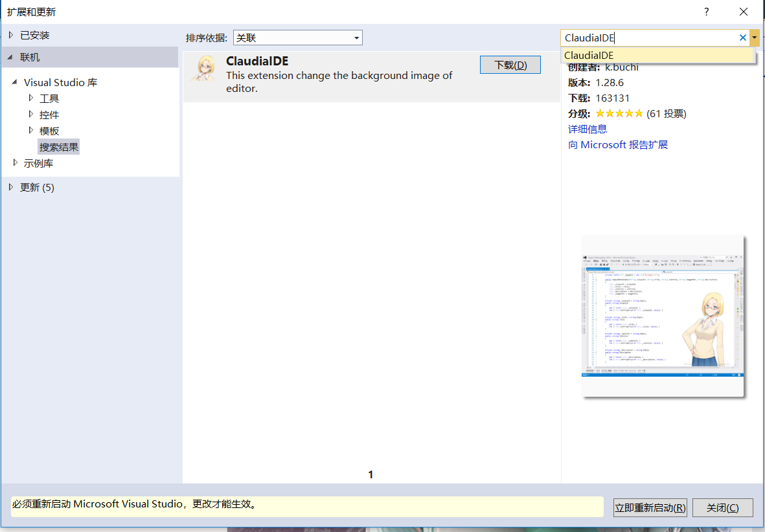Click the restart required notification message
Screen dimensions: 765x532
[307, 507]
